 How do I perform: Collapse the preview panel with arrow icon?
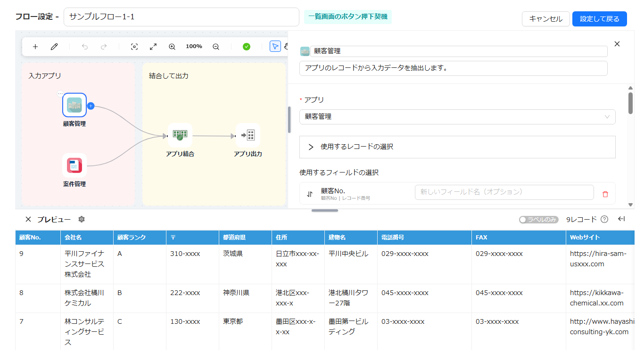[621, 219]
